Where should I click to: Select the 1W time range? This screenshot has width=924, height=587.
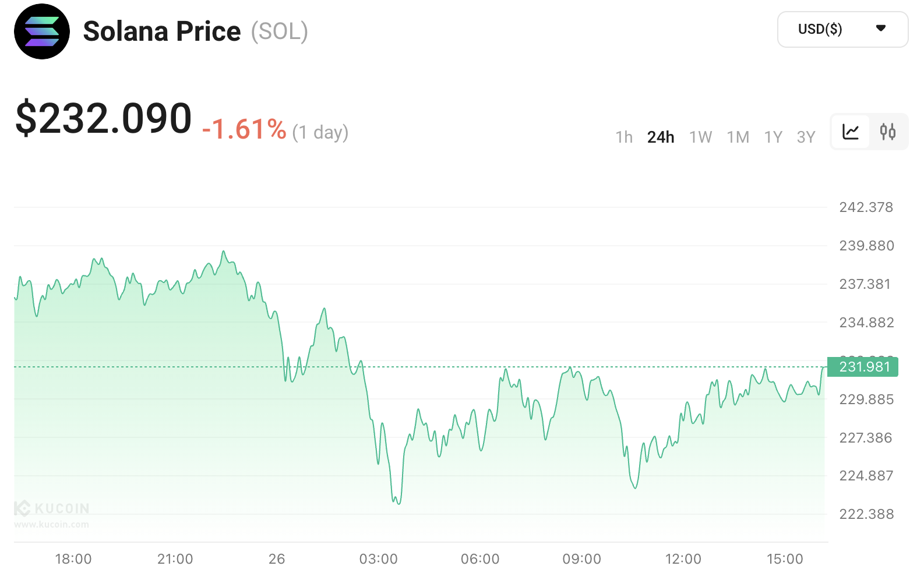click(x=700, y=137)
